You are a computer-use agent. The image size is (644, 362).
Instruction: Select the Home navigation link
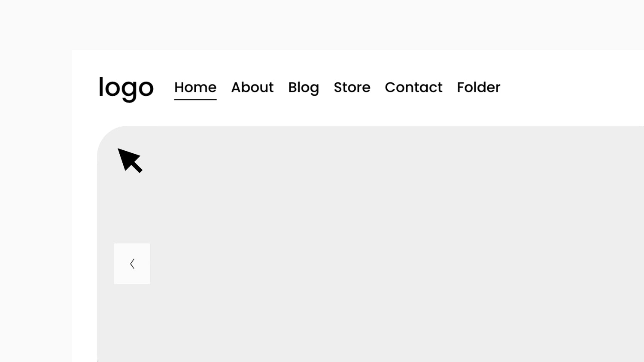pos(195,87)
